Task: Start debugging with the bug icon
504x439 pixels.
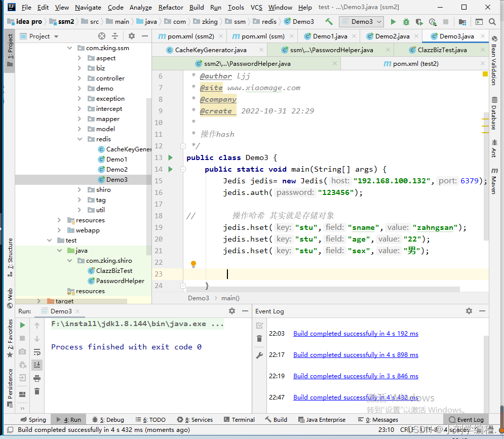Action: click(x=406, y=22)
